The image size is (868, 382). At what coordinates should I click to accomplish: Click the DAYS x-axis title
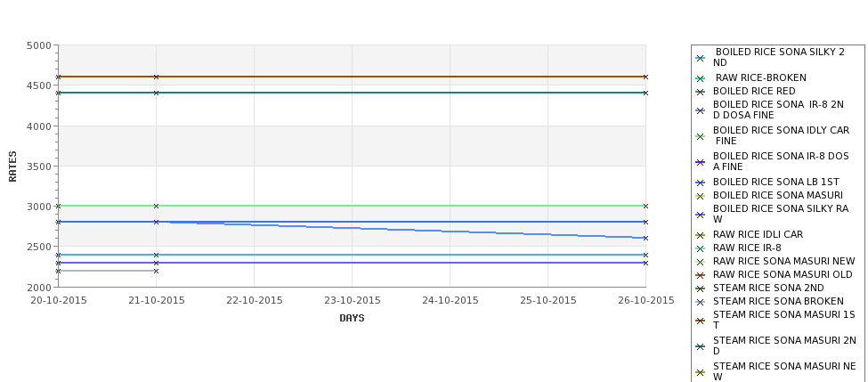click(x=352, y=319)
